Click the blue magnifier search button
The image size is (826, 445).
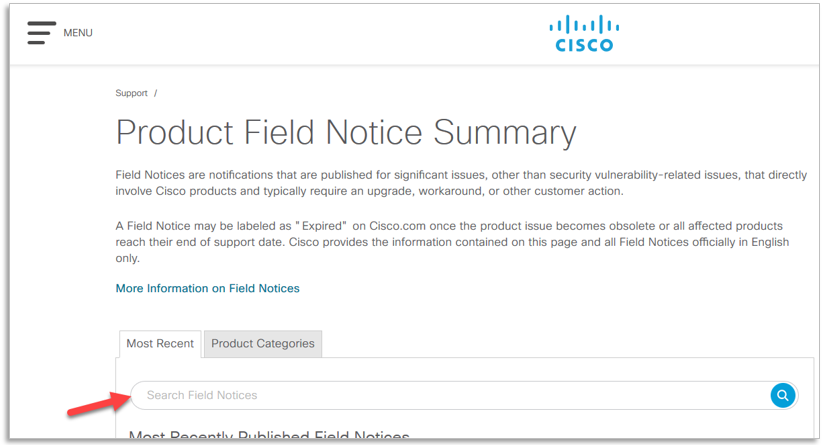coord(783,395)
